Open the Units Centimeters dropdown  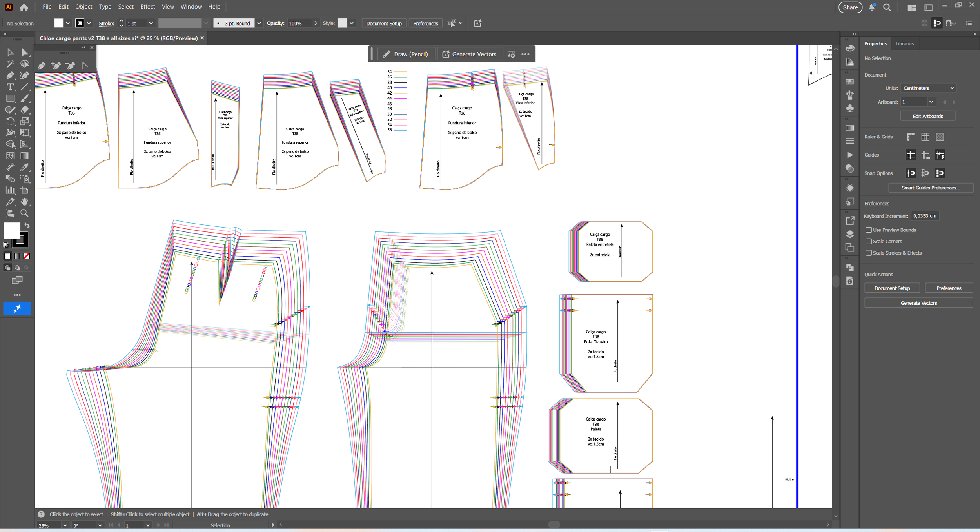pyautogui.click(x=928, y=88)
